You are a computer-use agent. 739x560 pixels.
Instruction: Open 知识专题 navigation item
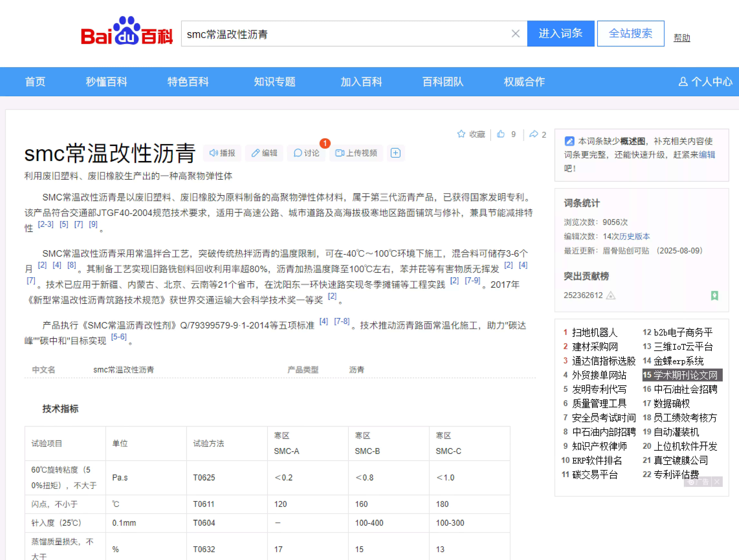click(275, 82)
